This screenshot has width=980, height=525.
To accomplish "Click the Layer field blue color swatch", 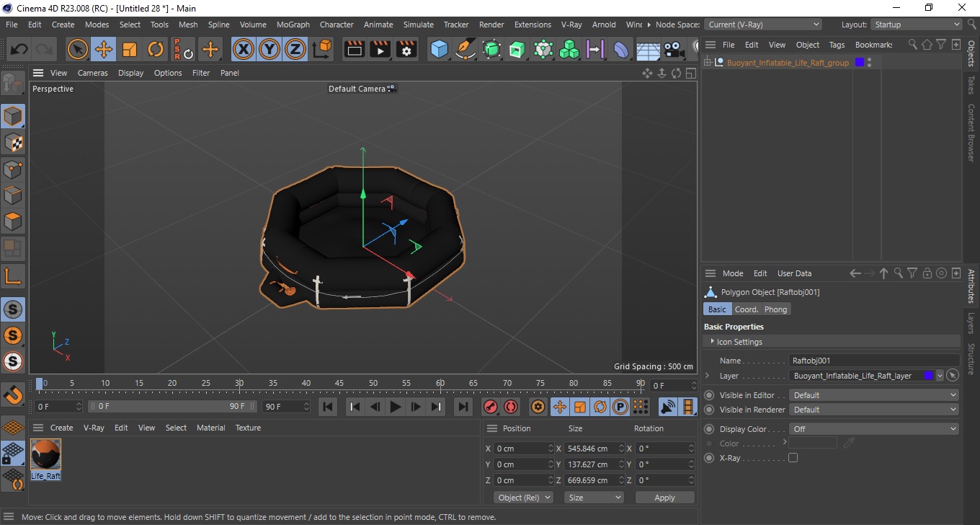I will 929,376.
